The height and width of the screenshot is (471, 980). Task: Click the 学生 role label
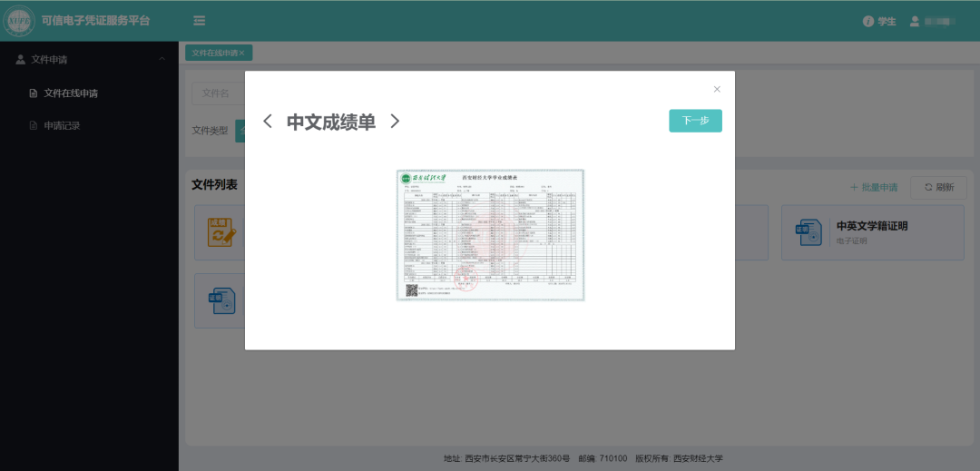[887, 21]
